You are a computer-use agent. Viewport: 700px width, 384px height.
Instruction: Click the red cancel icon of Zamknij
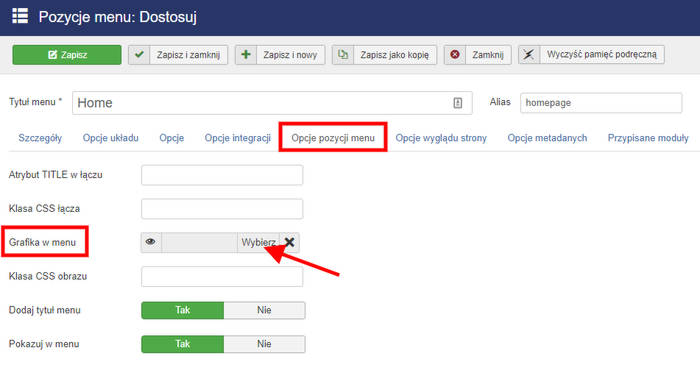[x=455, y=55]
